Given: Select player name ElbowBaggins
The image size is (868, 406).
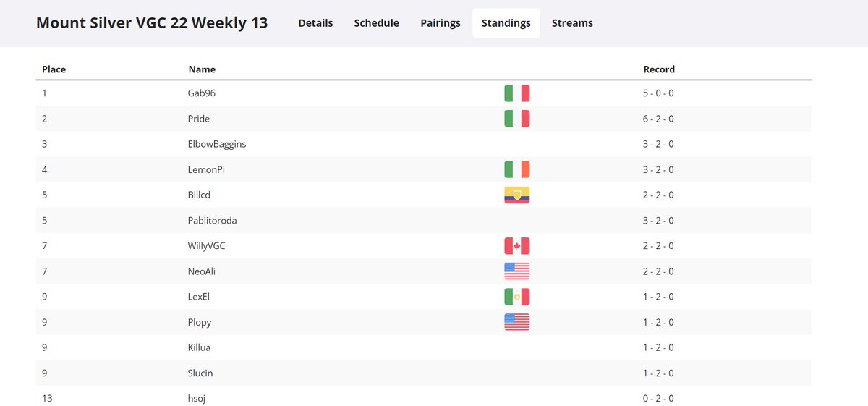Looking at the screenshot, I should 217,144.
